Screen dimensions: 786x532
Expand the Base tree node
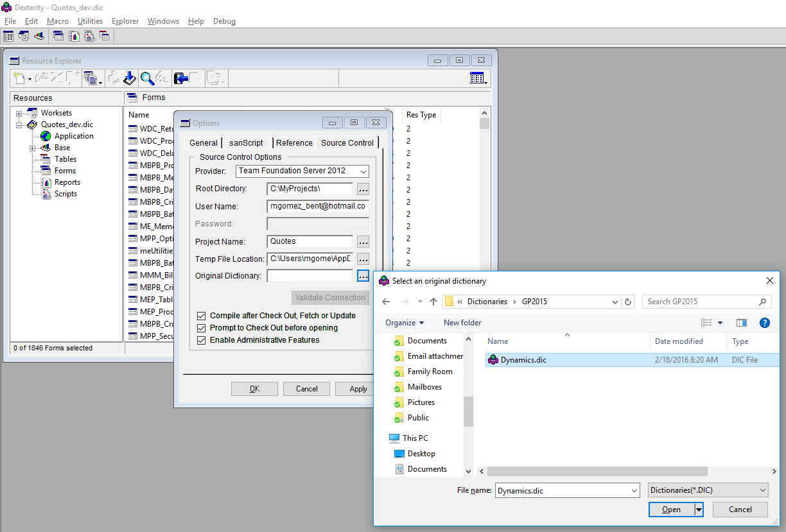point(32,148)
